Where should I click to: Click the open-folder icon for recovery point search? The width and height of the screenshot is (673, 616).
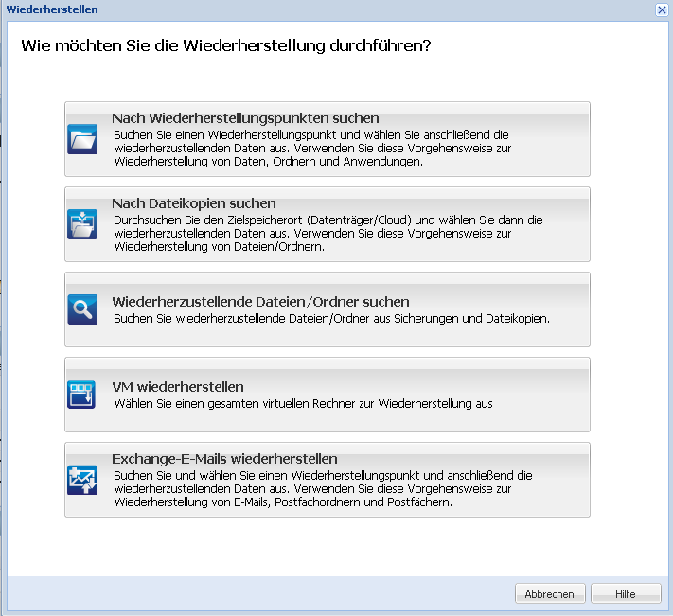pos(82,139)
